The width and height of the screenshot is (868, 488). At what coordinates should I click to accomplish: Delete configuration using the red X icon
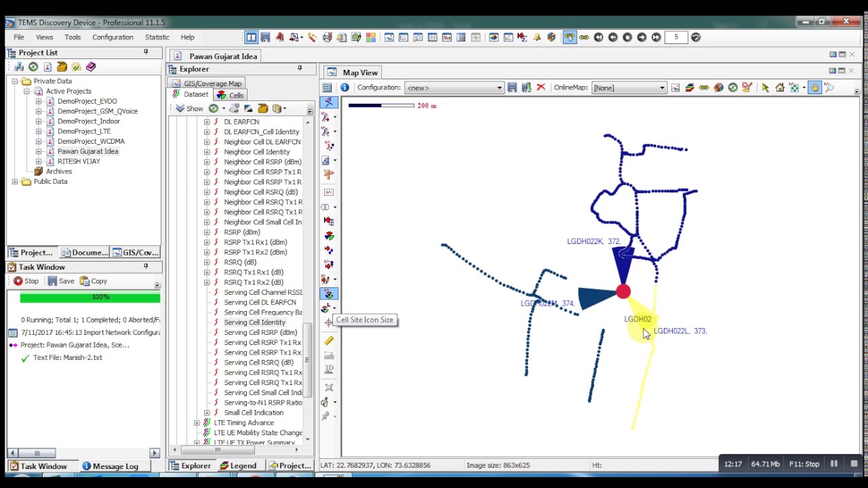pyautogui.click(x=540, y=87)
